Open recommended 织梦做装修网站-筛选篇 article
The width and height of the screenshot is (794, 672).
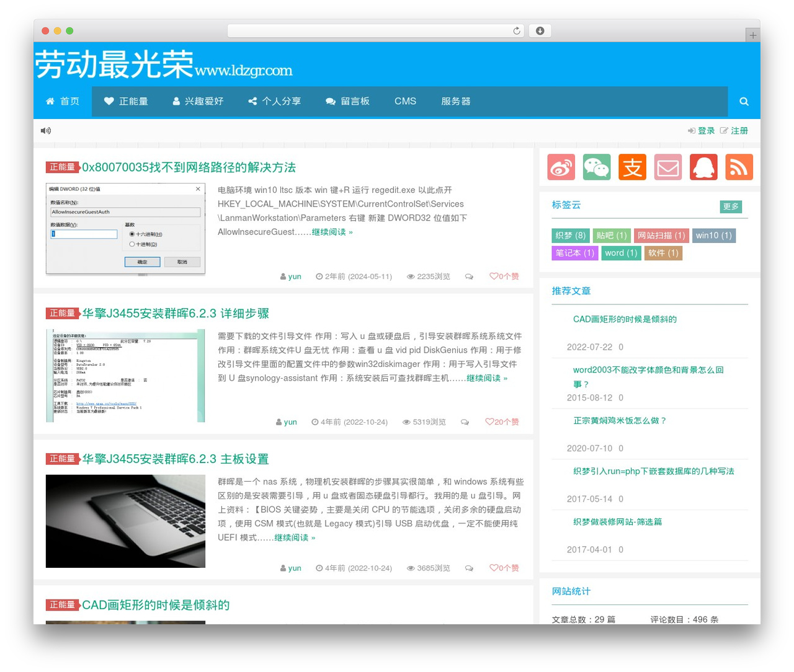pyautogui.click(x=618, y=522)
